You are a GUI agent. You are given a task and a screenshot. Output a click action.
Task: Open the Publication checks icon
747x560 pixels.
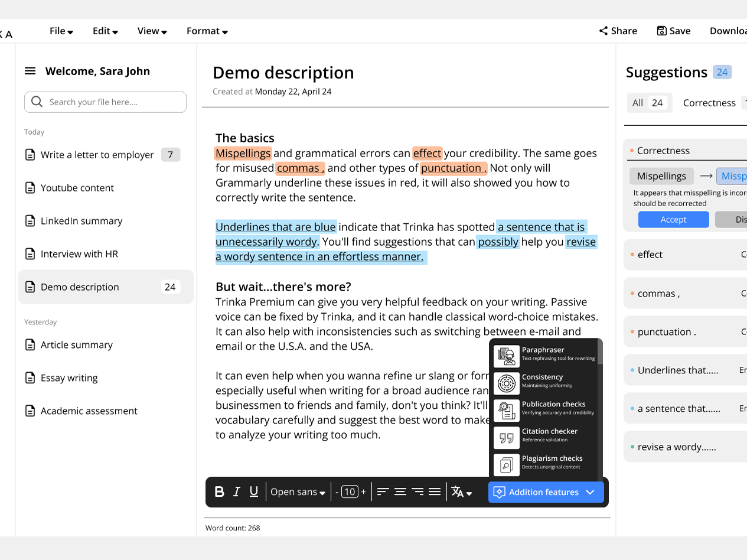(506, 409)
